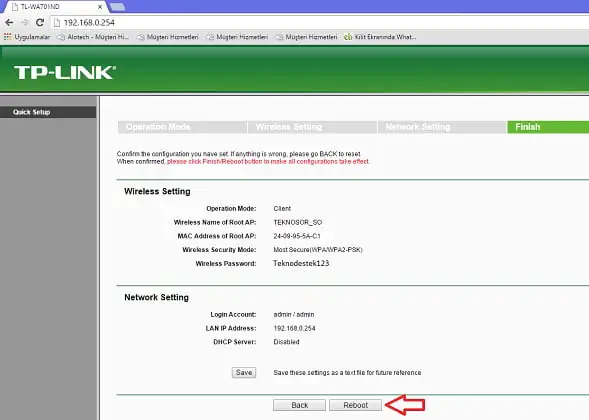This screenshot has height=420, width=589.
Task: Go to the Wireless Setting step
Action: pos(312,127)
